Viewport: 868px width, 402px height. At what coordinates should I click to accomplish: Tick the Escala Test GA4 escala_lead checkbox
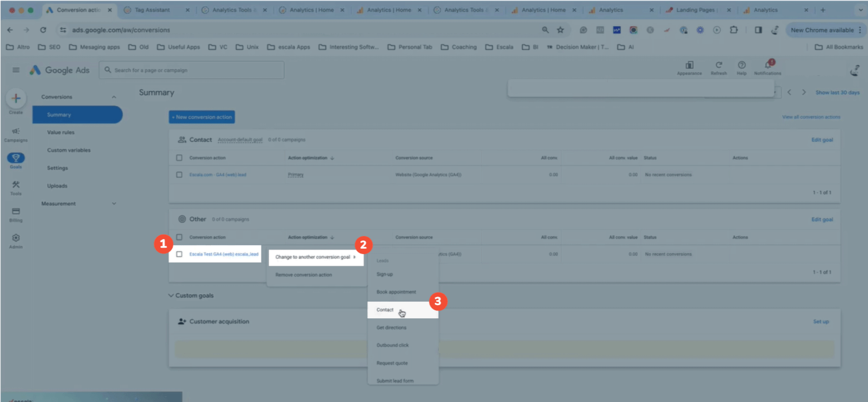click(x=179, y=254)
